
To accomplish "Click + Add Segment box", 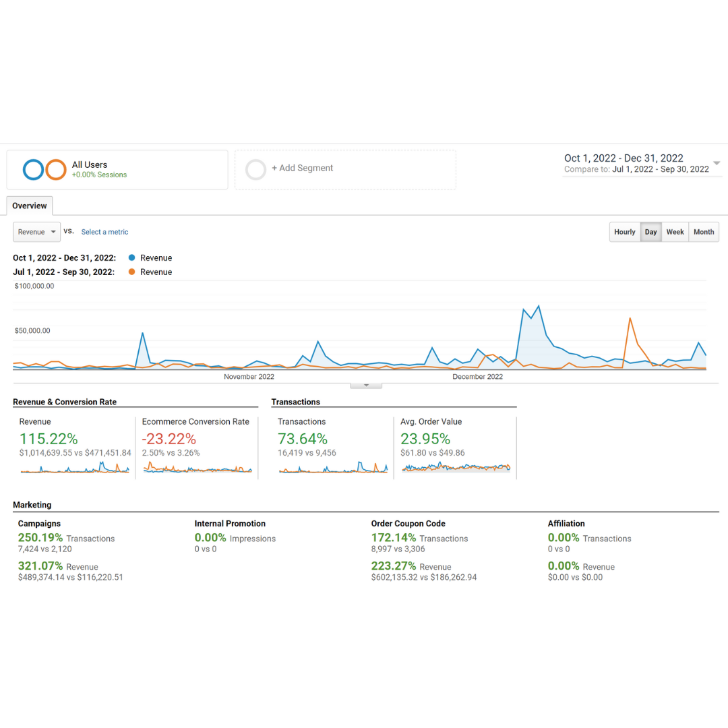I will (x=345, y=169).
